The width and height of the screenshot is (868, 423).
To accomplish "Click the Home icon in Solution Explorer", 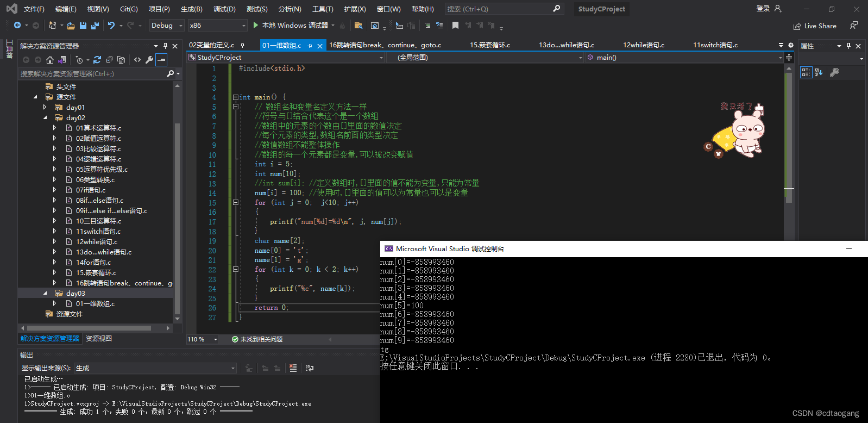I will [x=50, y=60].
